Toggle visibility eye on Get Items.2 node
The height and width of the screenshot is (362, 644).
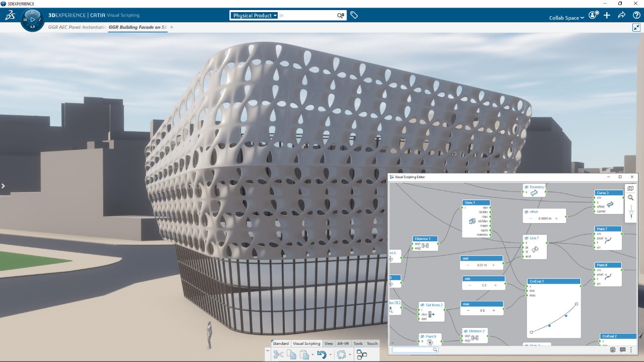pyautogui.click(x=423, y=305)
